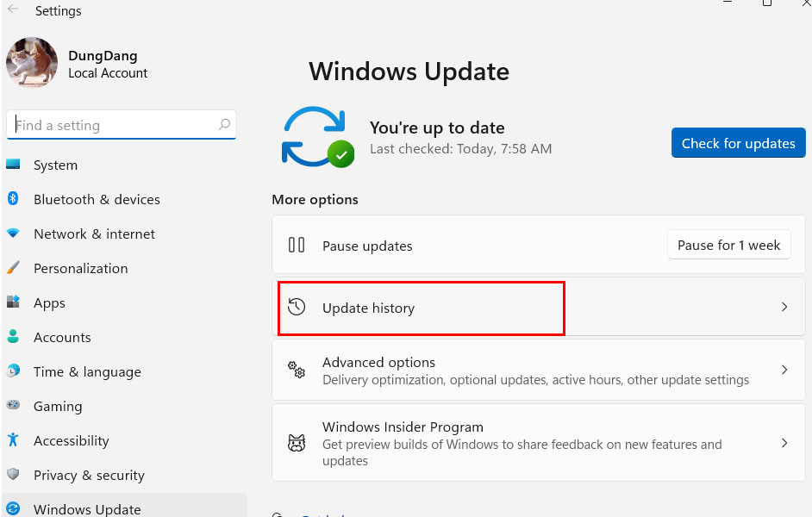Focus the Find a setting search box
812x517 pixels.
pos(122,125)
